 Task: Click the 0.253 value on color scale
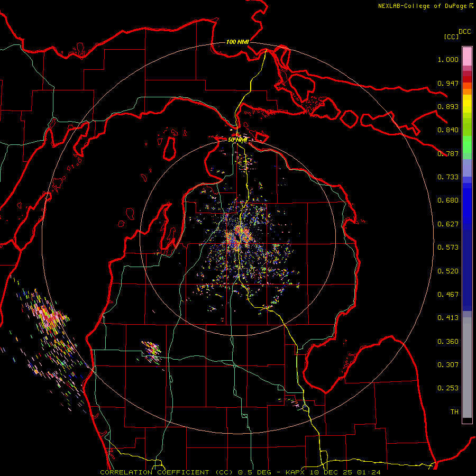[x=448, y=388]
